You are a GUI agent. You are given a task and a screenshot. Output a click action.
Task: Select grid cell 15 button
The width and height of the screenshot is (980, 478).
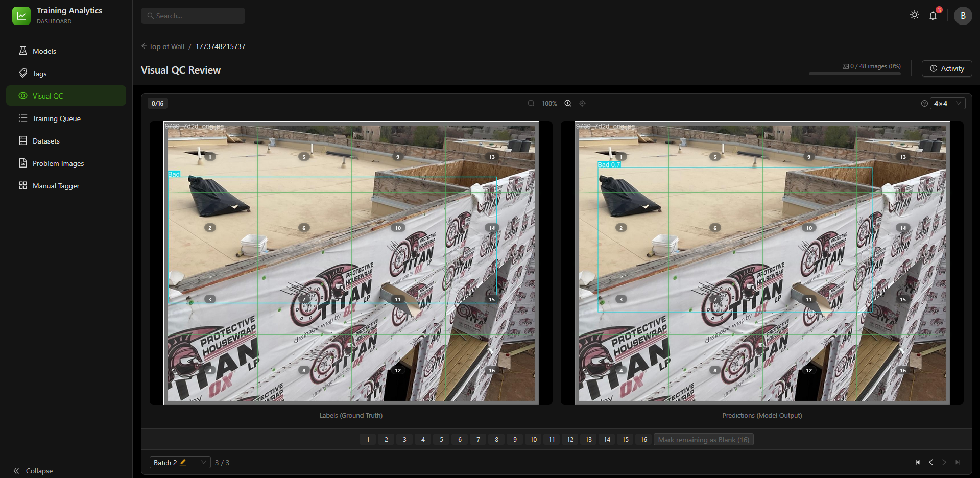[x=625, y=439]
